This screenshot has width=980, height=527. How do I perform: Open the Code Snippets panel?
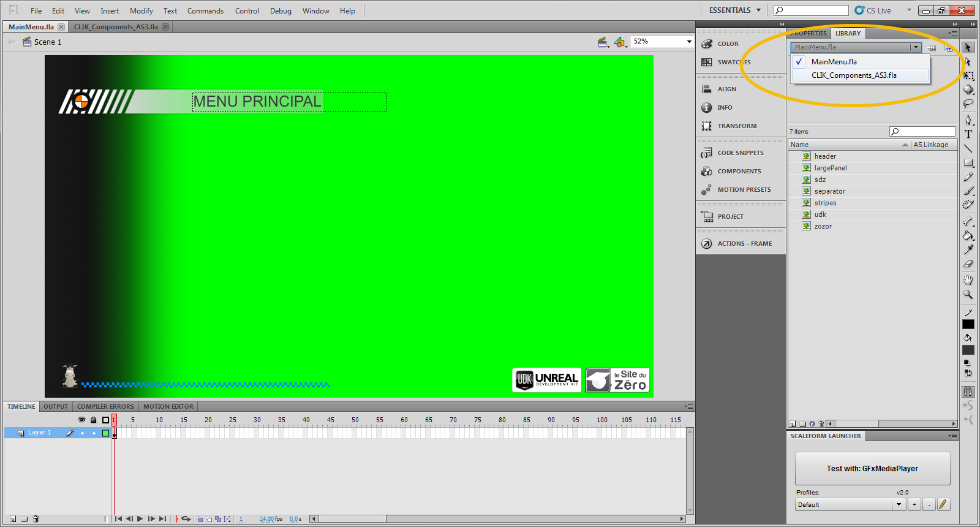pyautogui.click(x=740, y=153)
